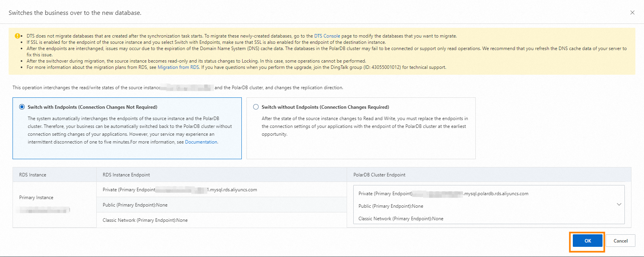This screenshot has width=644, height=257.
Task: Open the Documentation link
Action: click(x=201, y=142)
